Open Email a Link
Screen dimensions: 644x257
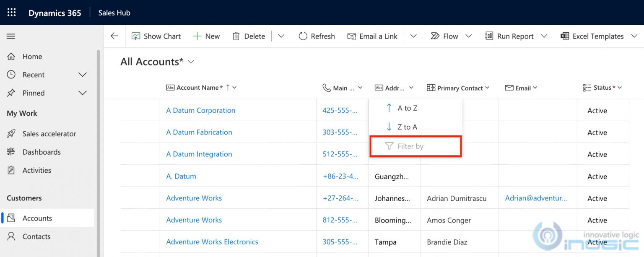(x=372, y=36)
